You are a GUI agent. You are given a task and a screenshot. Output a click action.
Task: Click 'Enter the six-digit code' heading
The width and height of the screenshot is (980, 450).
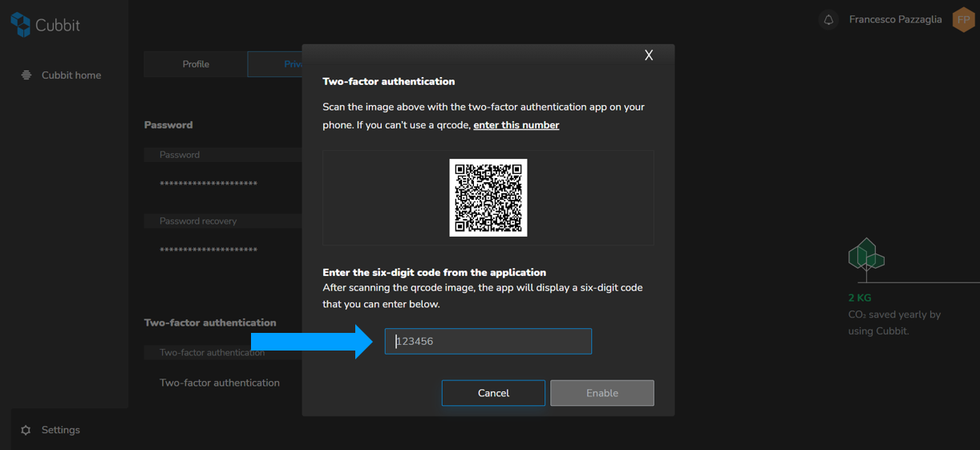click(x=435, y=273)
